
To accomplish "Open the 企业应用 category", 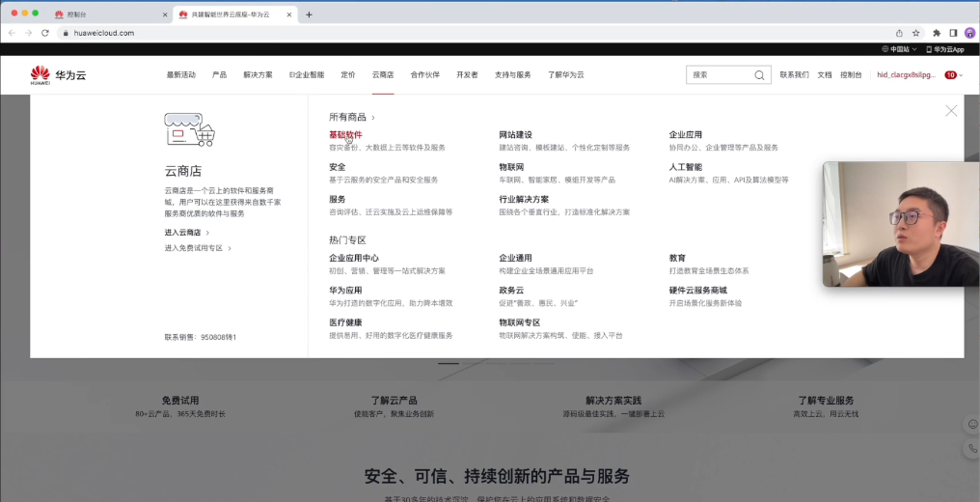I will point(686,134).
